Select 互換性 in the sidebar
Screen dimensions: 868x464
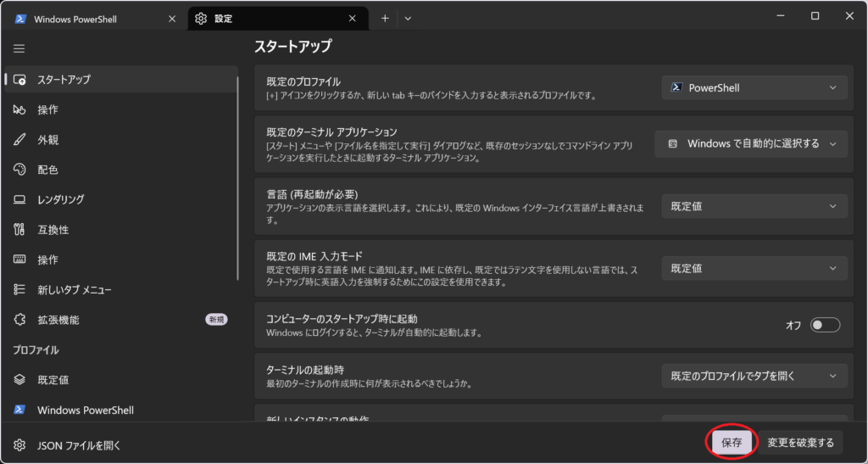[x=120, y=229]
